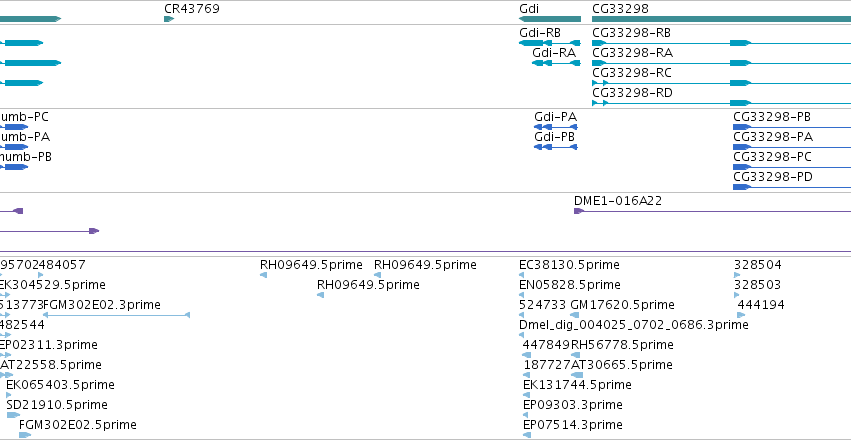The width and height of the screenshot is (851, 440).
Task: Click the 328504 feature label
Action: click(758, 265)
